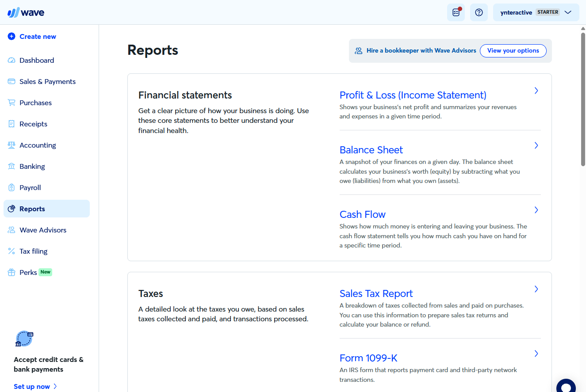Screen dimensions: 586x392
Task: Click Create new
Action: [38, 37]
